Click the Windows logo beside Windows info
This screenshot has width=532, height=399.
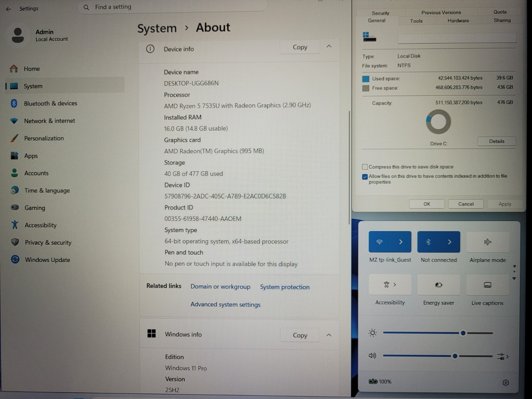tap(152, 333)
